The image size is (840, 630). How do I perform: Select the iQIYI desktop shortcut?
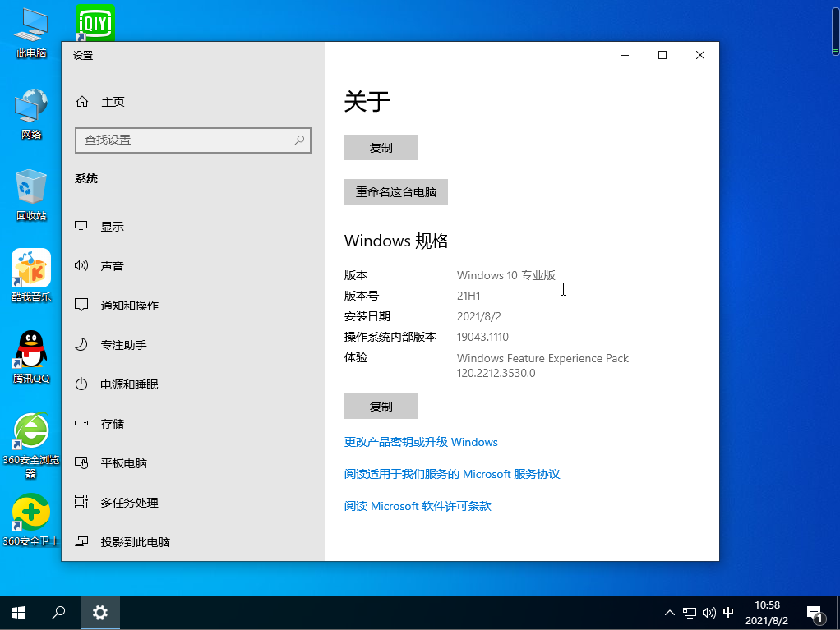coord(95,22)
